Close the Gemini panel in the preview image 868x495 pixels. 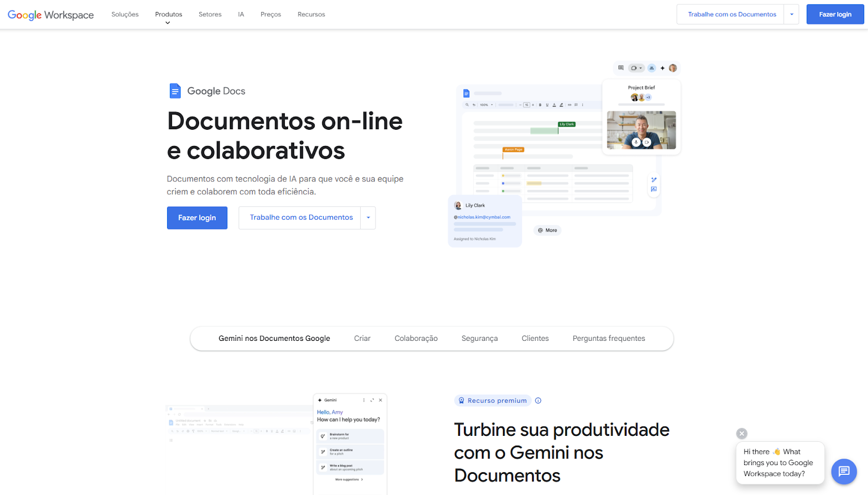tap(380, 400)
